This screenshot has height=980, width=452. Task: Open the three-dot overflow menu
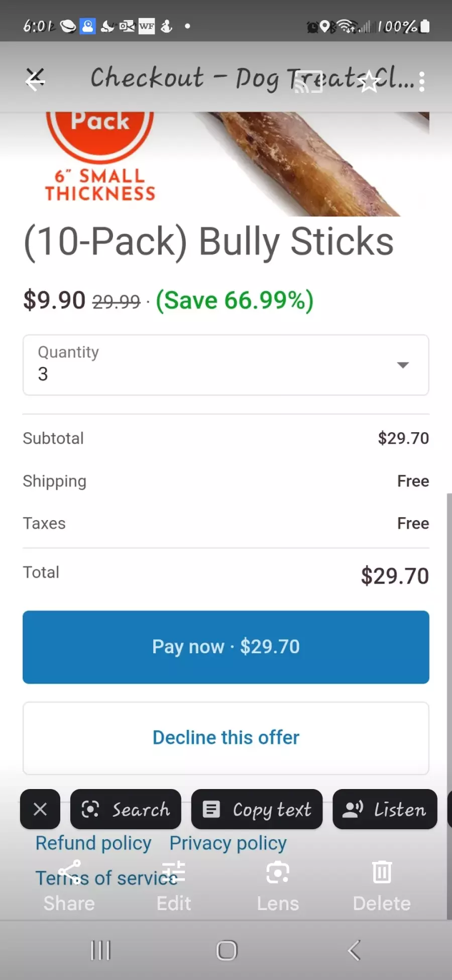[x=421, y=81]
